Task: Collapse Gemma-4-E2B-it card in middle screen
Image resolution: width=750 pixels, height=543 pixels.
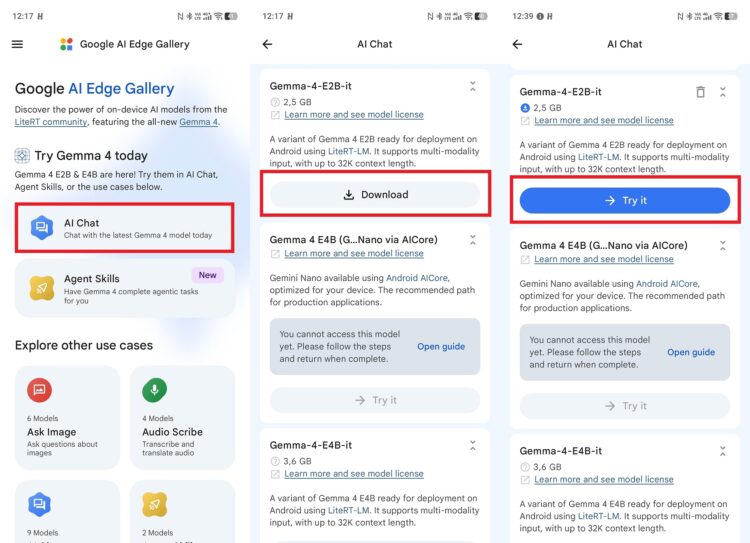Action: 473,87
